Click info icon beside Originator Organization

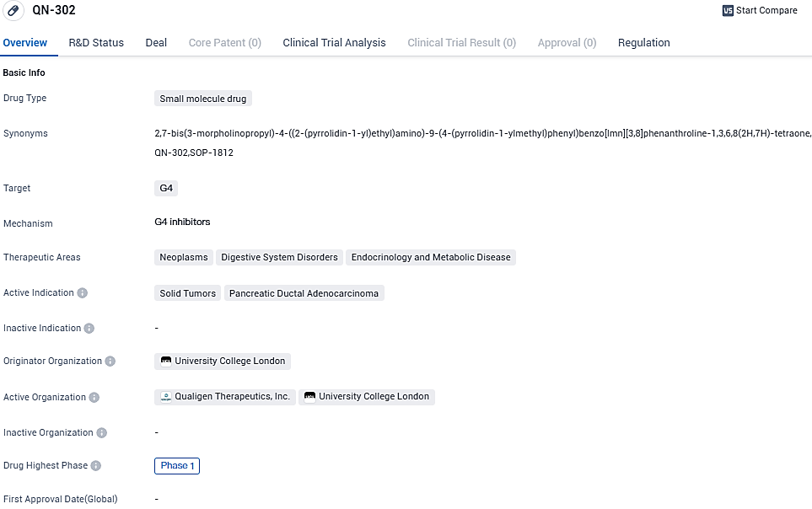click(110, 362)
